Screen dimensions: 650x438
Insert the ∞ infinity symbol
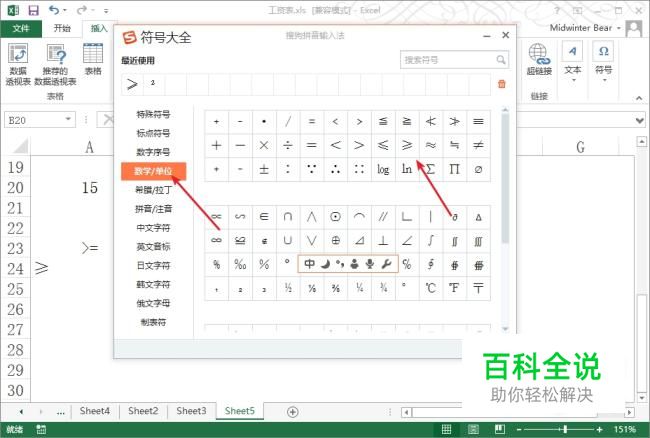click(x=216, y=240)
